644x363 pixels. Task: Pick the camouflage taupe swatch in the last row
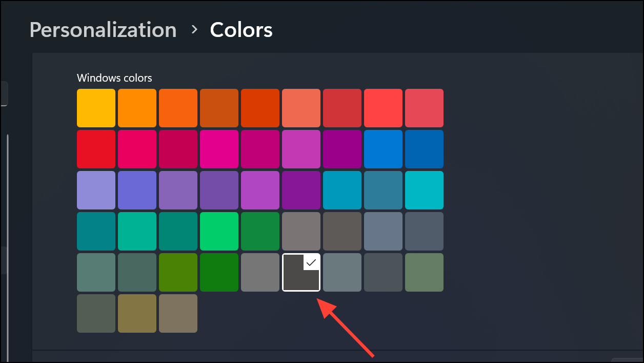point(178,313)
